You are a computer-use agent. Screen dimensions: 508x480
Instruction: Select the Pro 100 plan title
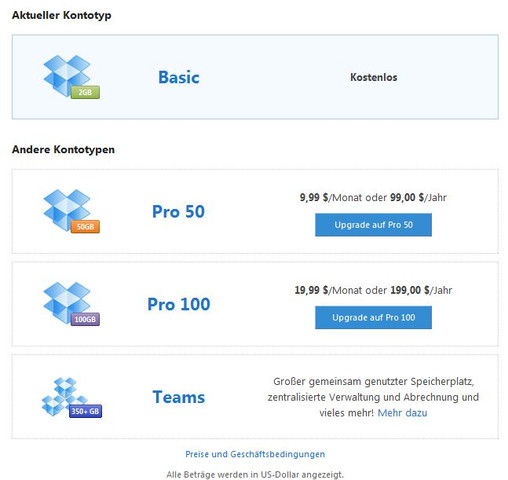point(179,304)
